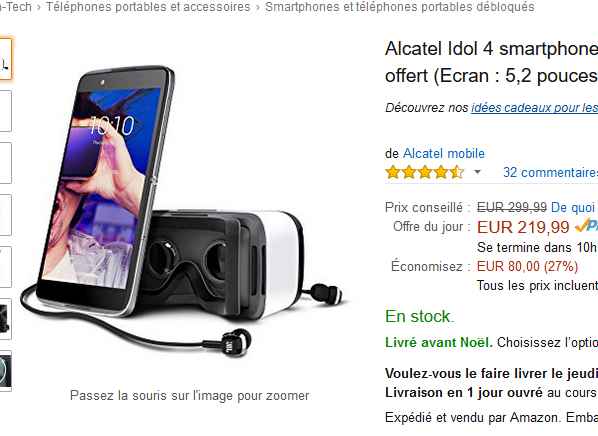Select the fifth product thumbnail

[x=5, y=267]
